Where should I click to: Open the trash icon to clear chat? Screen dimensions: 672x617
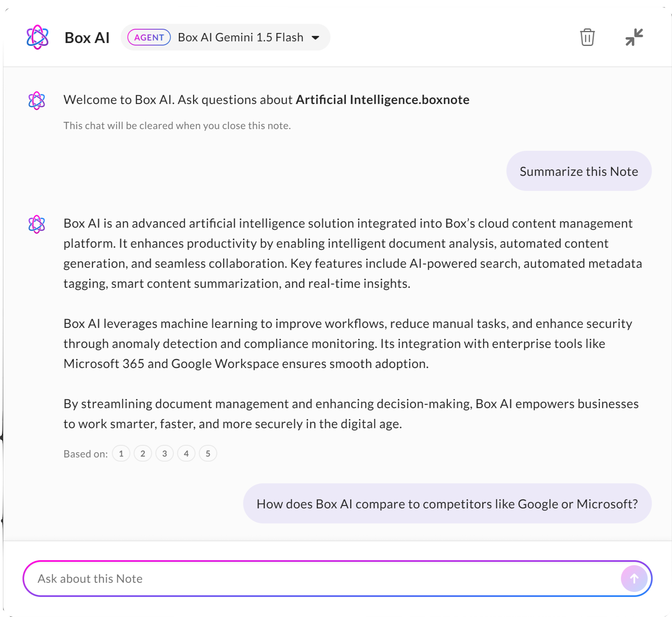point(587,37)
